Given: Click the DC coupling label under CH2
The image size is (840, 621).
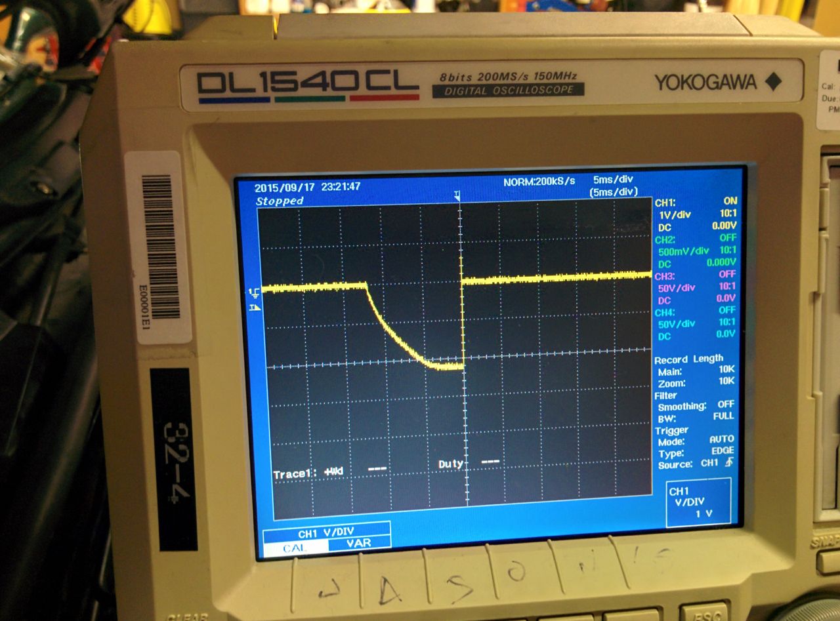Looking at the screenshot, I should click(x=664, y=264).
